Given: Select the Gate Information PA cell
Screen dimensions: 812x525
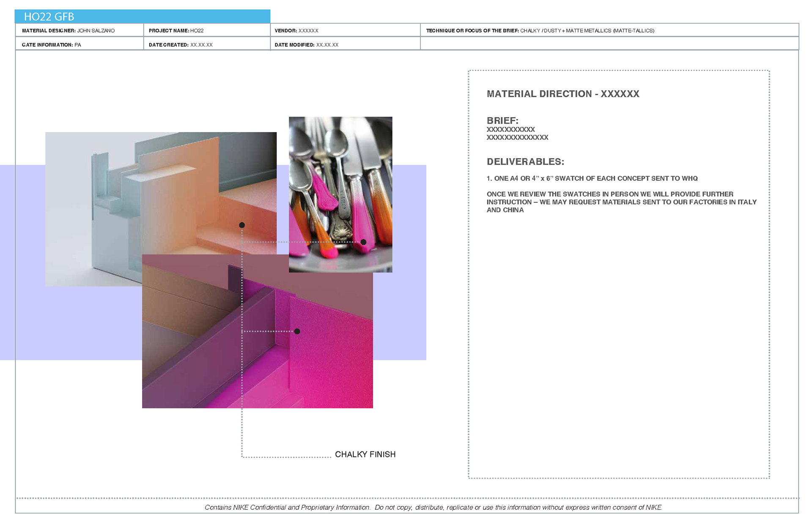Looking at the screenshot, I should (x=52, y=44).
